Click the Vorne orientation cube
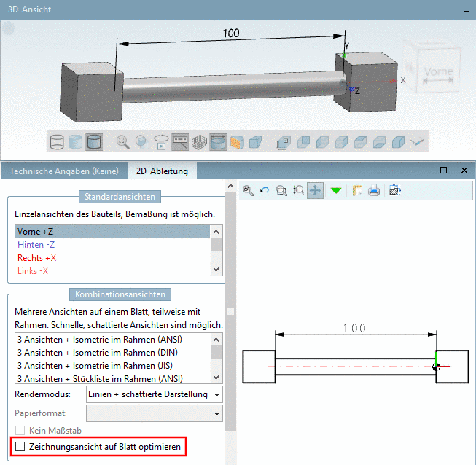Viewport: 476px width, 465px height. (438, 71)
